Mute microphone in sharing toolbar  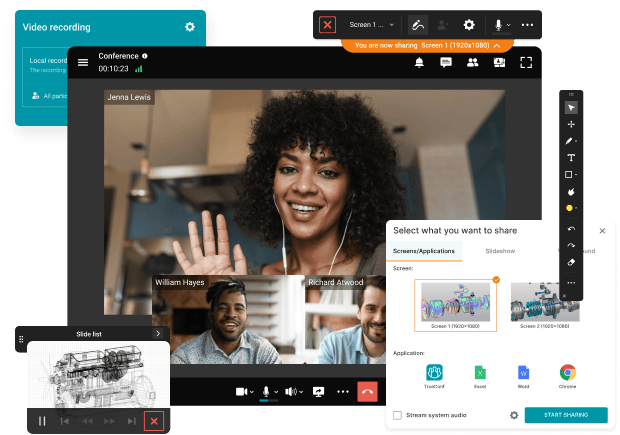click(499, 25)
